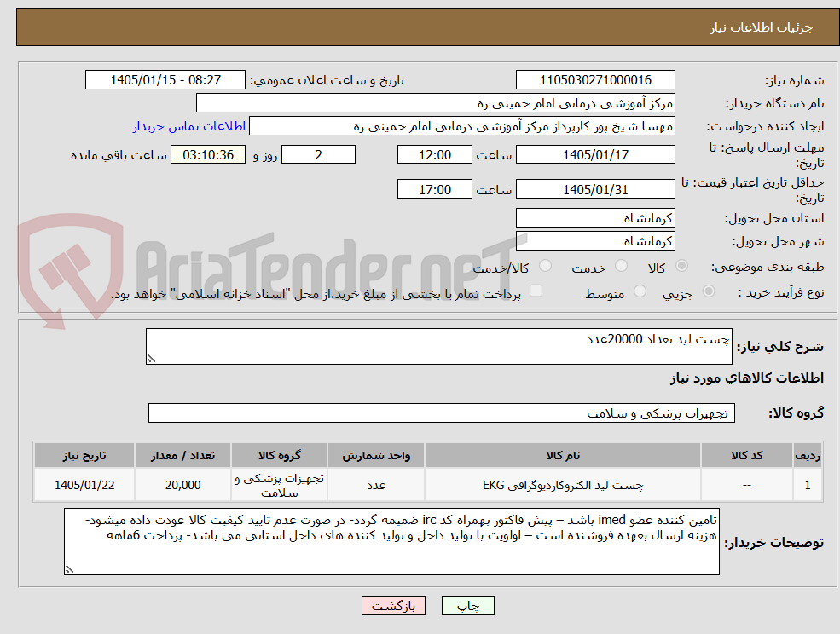Image resolution: width=840 pixels, height=634 pixels.
Task: Click the تجهیزات پزشکی و سلامت table cell
Action: point(279,485)
